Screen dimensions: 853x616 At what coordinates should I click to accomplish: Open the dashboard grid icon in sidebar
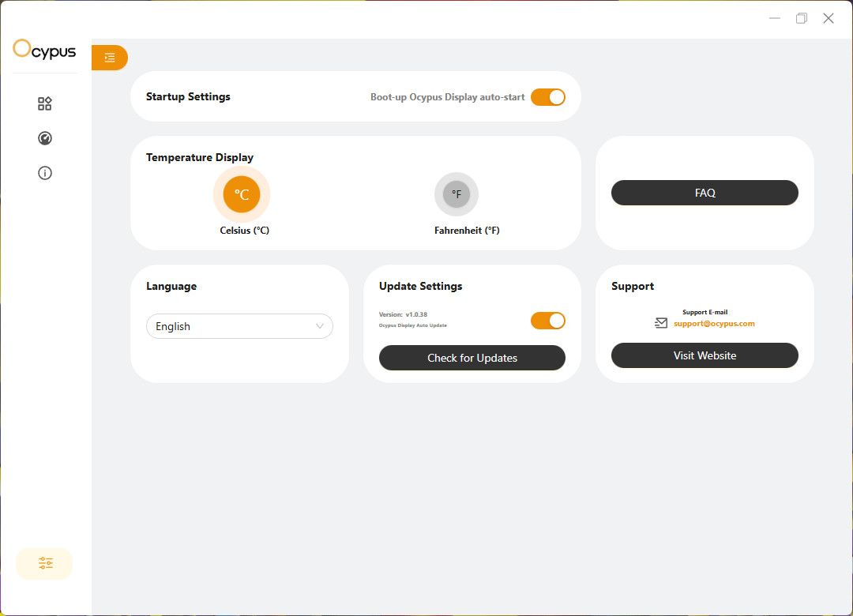click(x=45, y=103)
